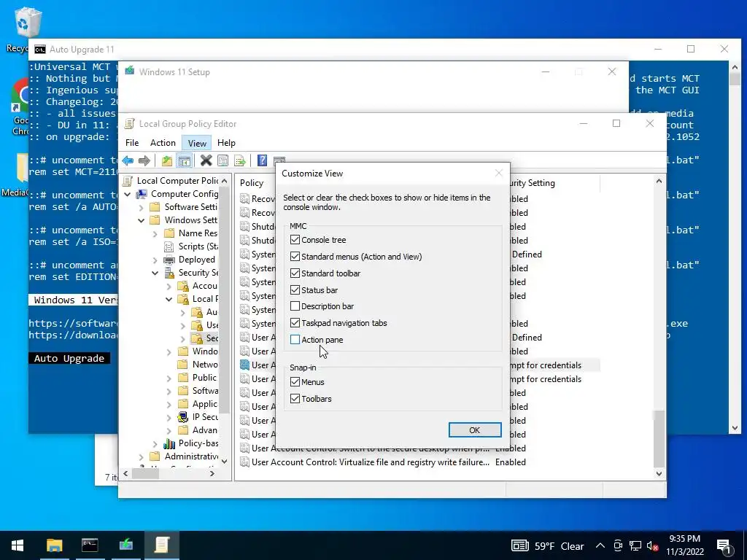Screen dimensions: 747x560
Task: Open the File menu
Action: pyautogui.click(x=132, y=143)
